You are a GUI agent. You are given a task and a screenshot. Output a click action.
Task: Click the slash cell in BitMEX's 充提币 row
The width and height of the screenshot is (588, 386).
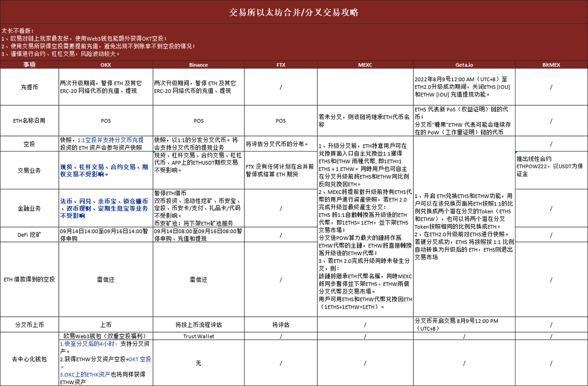(551, 87)
